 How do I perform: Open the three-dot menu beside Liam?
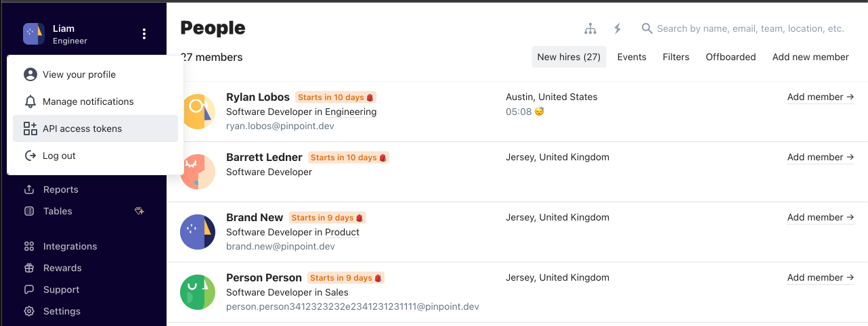[x=144, y=34]
